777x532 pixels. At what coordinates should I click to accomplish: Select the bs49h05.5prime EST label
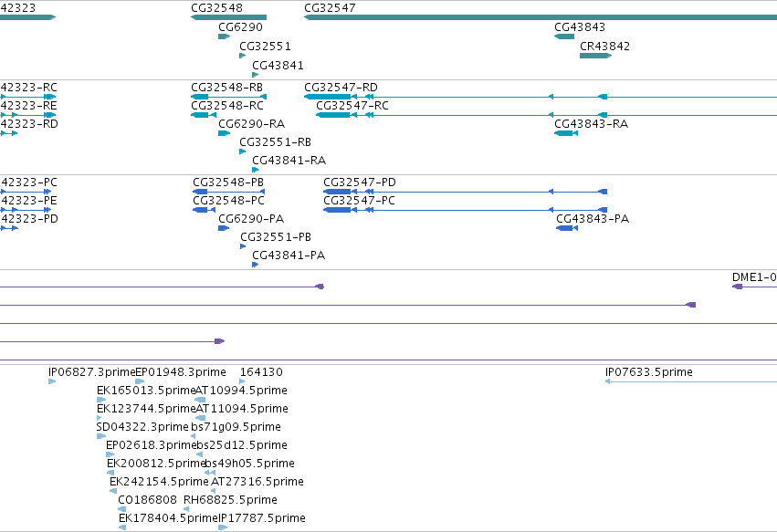[x=250, y=464]
